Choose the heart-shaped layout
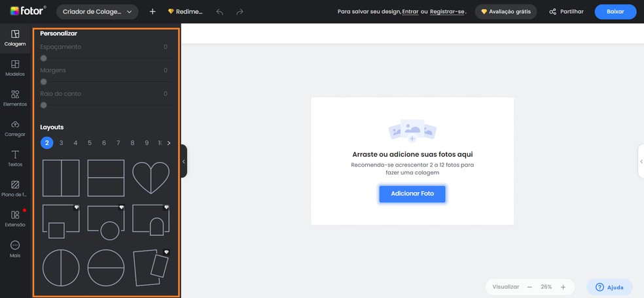The width and height of the screenshot is (644, 298). 151,178
